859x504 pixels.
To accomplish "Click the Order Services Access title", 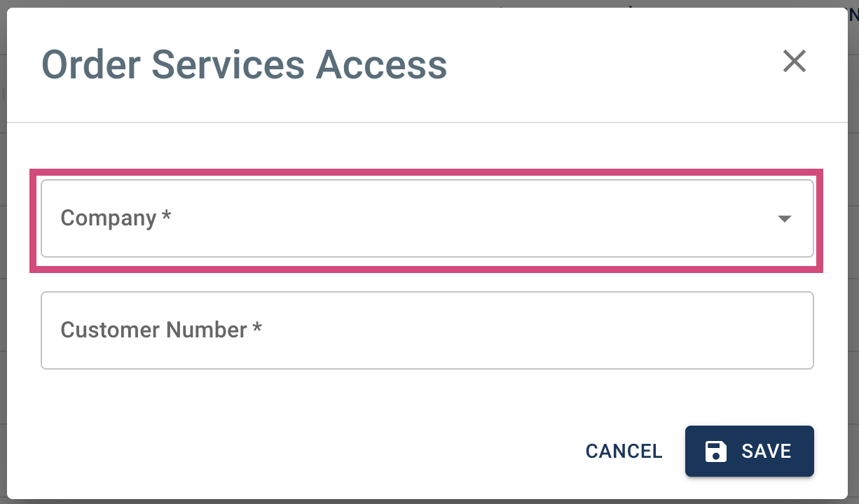I will coord(245,64).
